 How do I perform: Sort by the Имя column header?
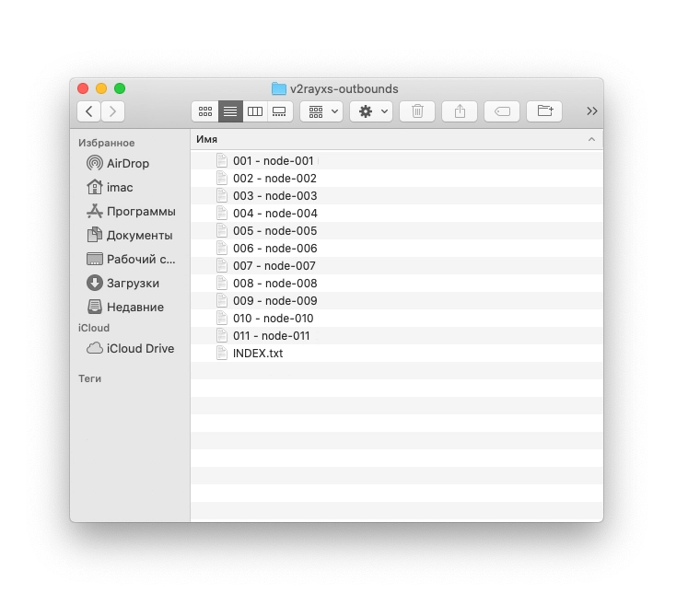(397, 139)
